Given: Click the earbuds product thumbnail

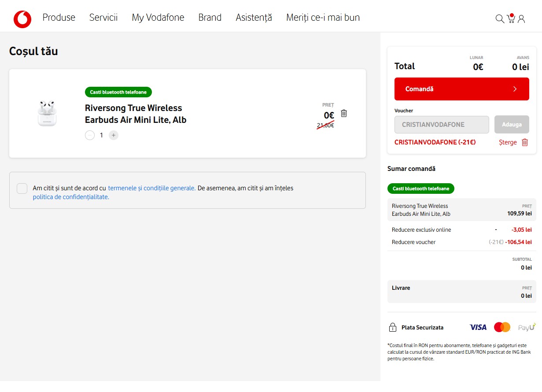Looking at the screenshot, I should (47, 113).
